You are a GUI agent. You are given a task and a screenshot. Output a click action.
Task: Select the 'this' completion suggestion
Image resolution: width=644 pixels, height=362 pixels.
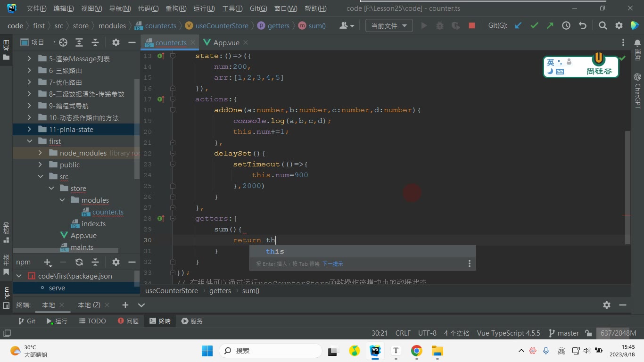[362, 251]
